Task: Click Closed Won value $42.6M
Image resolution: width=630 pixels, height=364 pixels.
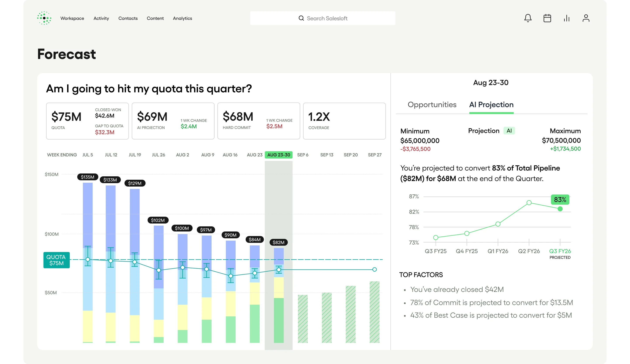Action: (105, 116)
